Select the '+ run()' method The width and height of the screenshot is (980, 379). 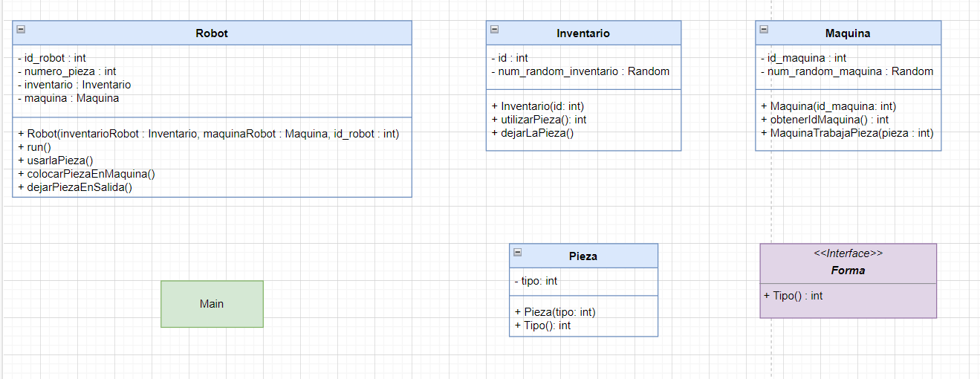(x=33, y=147)
